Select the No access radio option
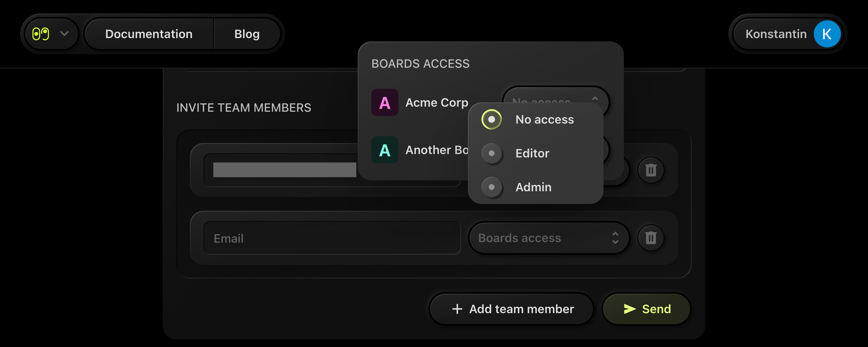 [x=492, y=120]
